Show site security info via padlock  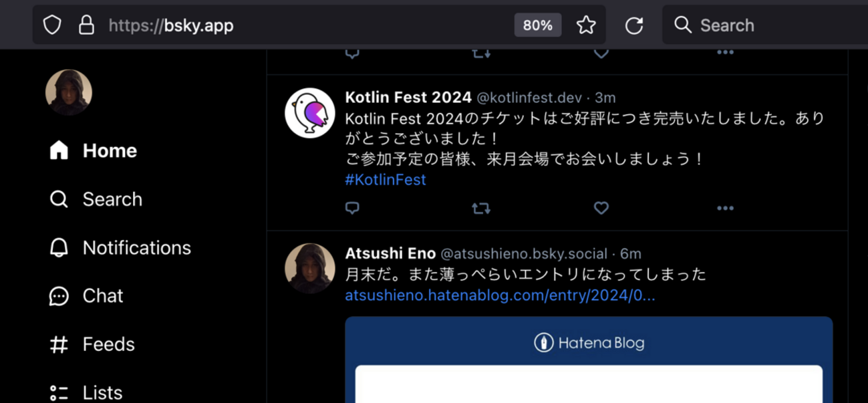coord(86,25)
